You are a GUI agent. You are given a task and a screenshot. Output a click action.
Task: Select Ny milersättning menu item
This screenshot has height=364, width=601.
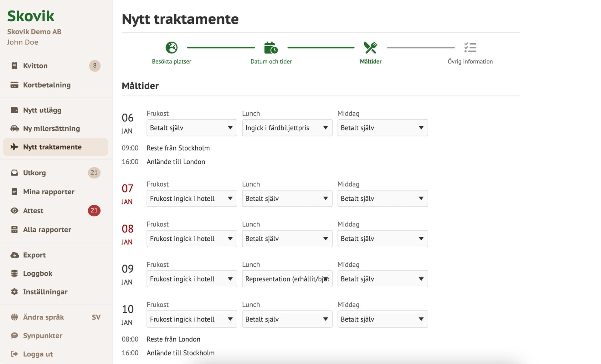[55, 128]
